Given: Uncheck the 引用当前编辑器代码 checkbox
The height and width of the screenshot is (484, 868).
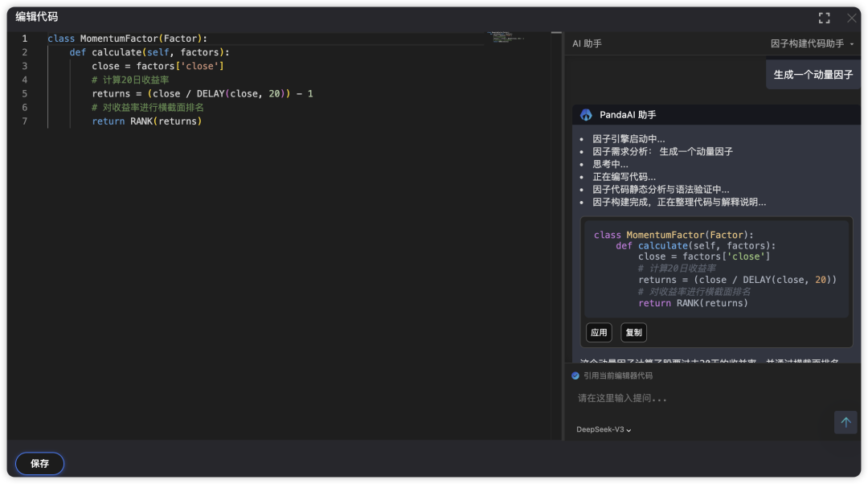Looking at the screenshot, I should point(575,375).
